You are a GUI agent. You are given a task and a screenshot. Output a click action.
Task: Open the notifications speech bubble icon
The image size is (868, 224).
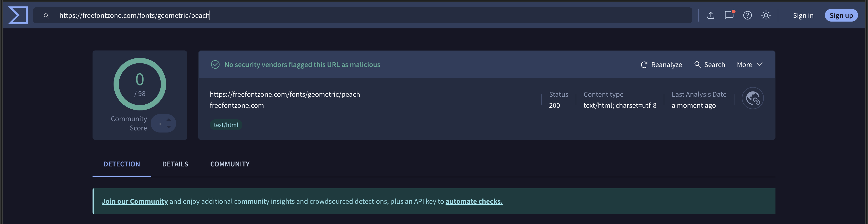(x=729, y=16)
